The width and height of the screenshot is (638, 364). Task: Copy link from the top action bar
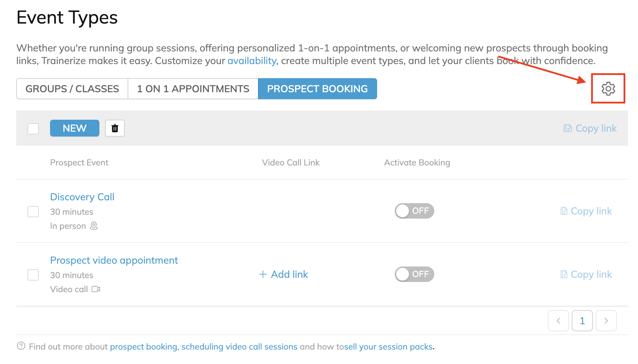click(590, 128)
